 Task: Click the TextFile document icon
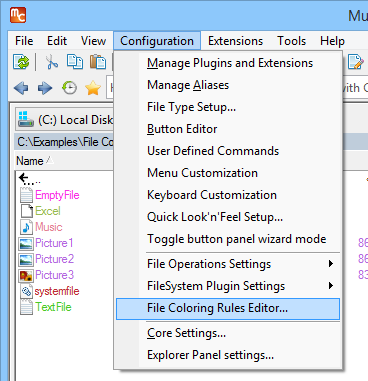tap(26, 307)
